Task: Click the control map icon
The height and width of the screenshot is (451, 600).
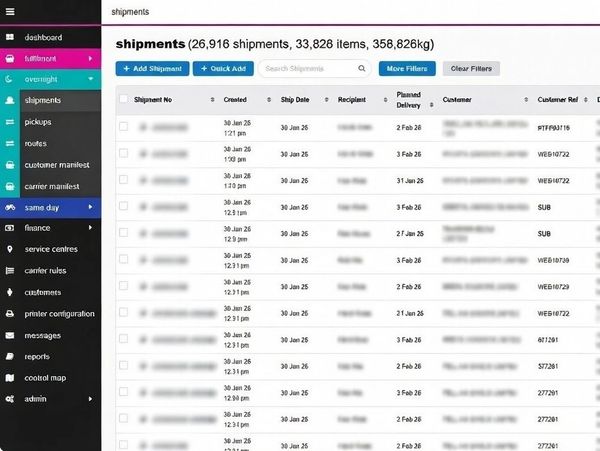Action: (9, 378)
